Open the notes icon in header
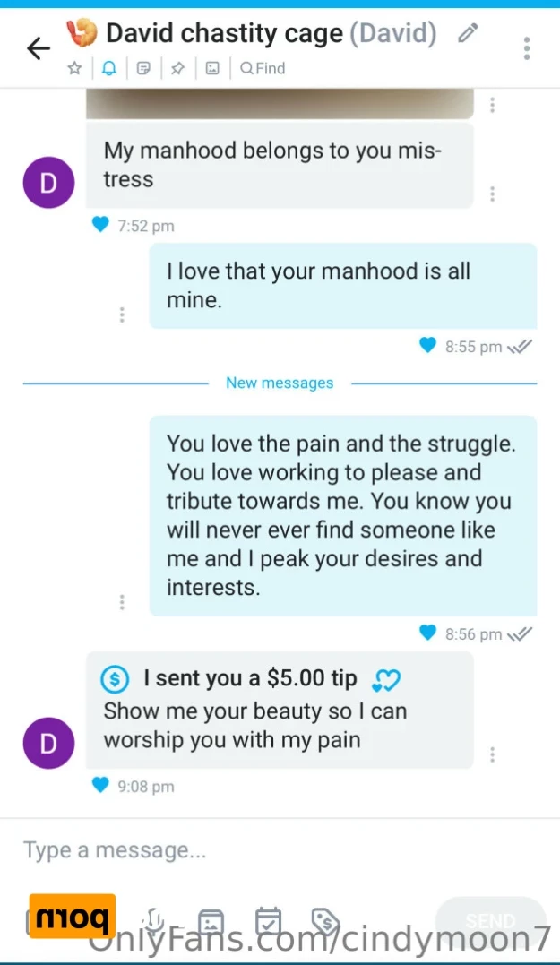The image size is (560, 965). [x=143, y=68]
